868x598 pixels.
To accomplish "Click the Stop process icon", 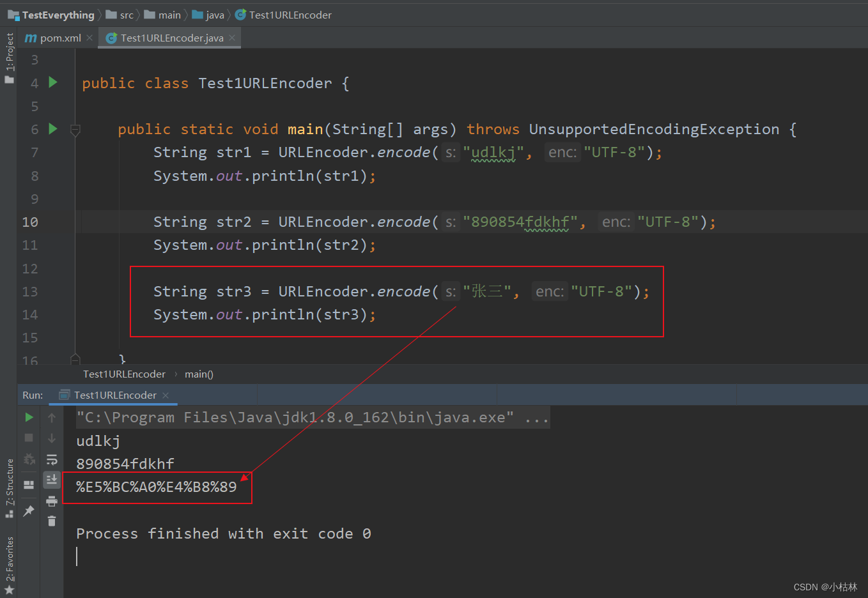I will tap(29, 438).
